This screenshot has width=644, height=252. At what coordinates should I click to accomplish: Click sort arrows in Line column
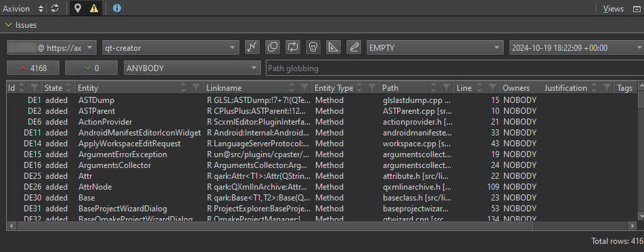pyautogui.click(x=480, y=87)
